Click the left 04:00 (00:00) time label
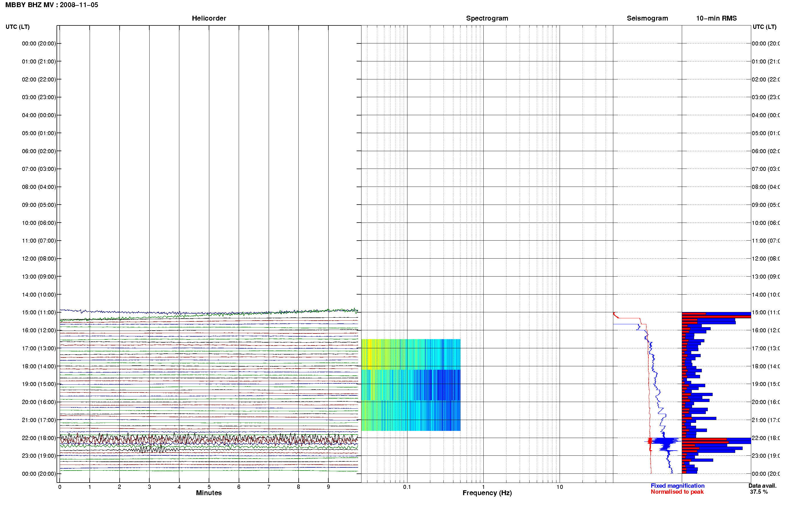 tap(39, 115)
